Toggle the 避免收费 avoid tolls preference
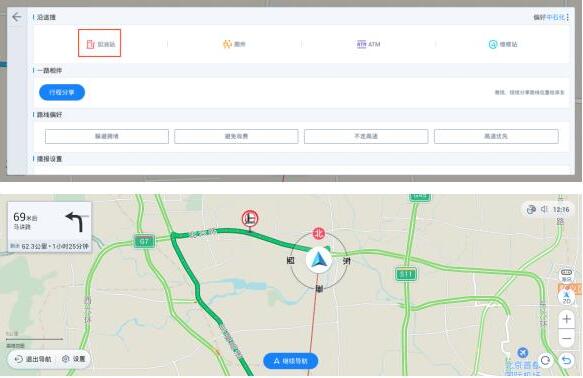The image size is (583, 378). point(236,136)
